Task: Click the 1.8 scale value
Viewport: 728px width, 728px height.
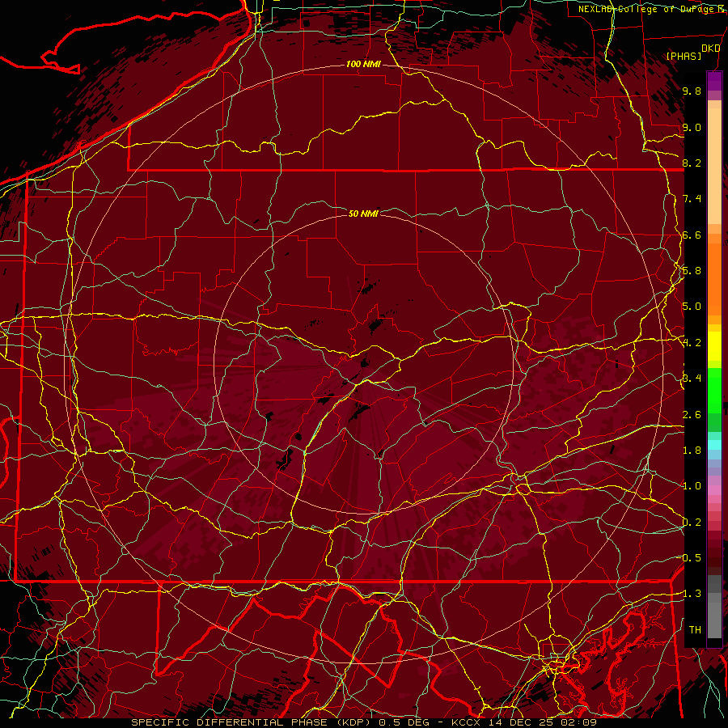Action: (x=692, y=451)
